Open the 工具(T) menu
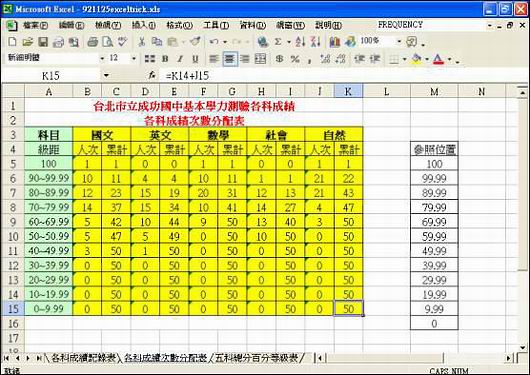The height and width of the screenshot is (375, 530). (x=216, y=25)
